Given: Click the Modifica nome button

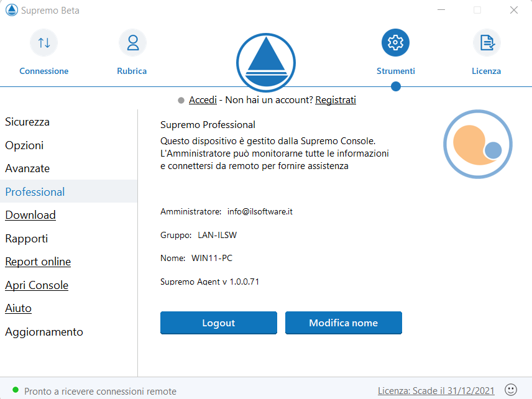Looking at the screenshot, I should tap(343, 323).
